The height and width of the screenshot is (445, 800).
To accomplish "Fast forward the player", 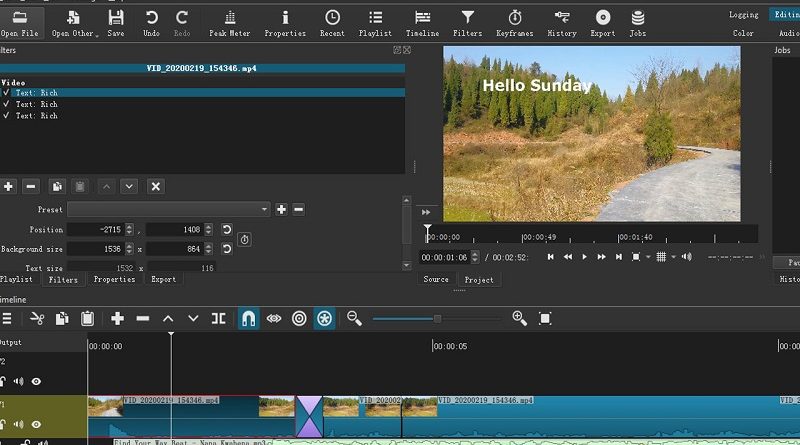I will 602,257.
